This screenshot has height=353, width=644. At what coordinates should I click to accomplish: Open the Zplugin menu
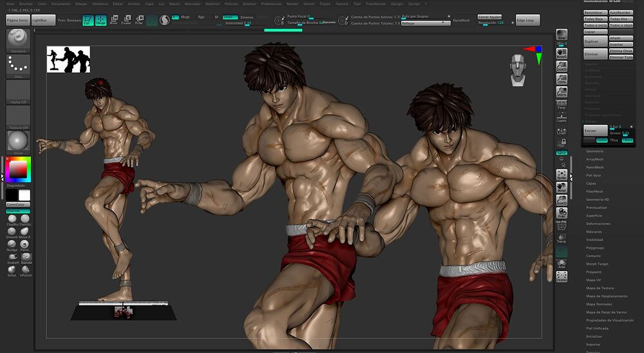click(397, 4)
